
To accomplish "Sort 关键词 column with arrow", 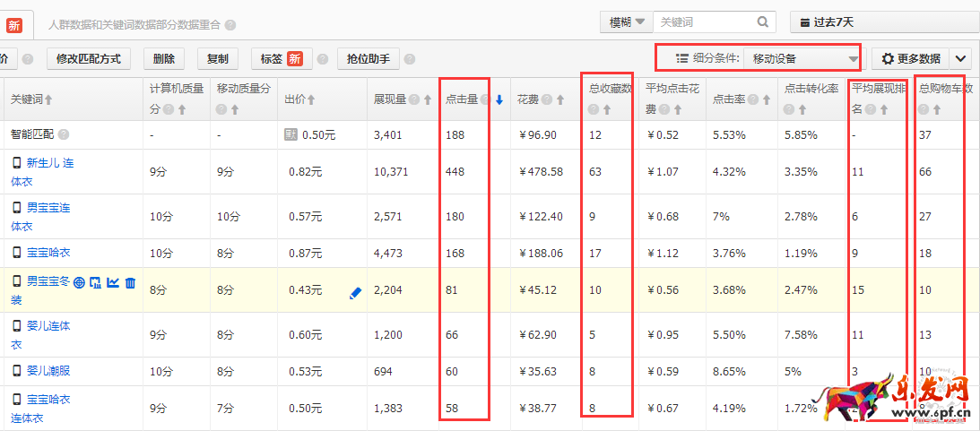I will tap(49, 99).
